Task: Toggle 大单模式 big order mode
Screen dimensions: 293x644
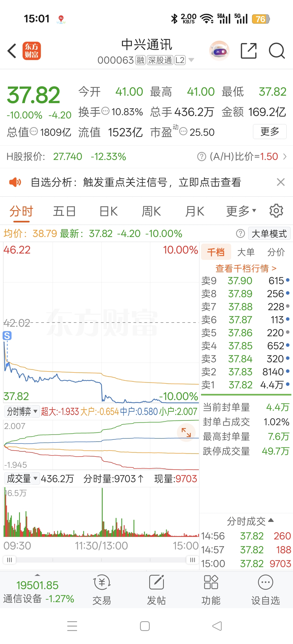Action: click(x=269, y=234)
